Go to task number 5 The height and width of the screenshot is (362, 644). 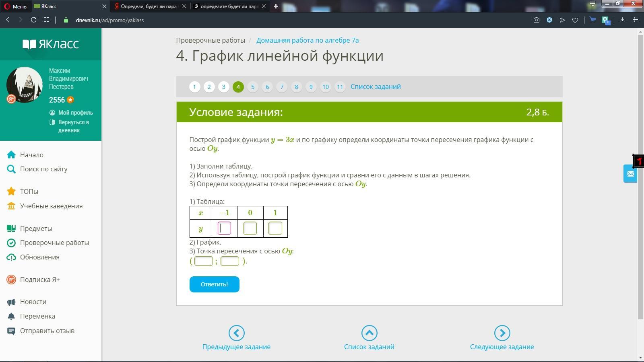coord(252,86)
